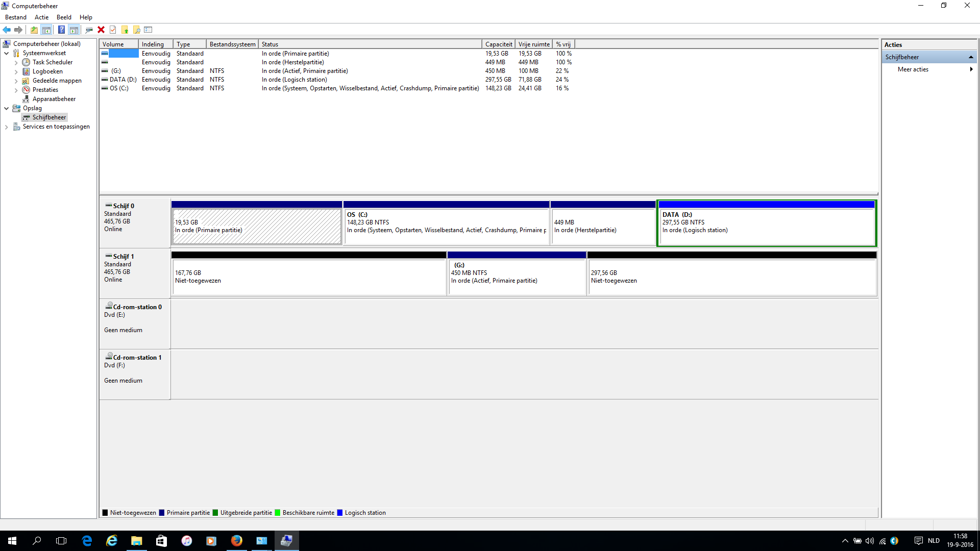Select the 449 MB Herstelpartitie volume row

click(x=337, y=62)
